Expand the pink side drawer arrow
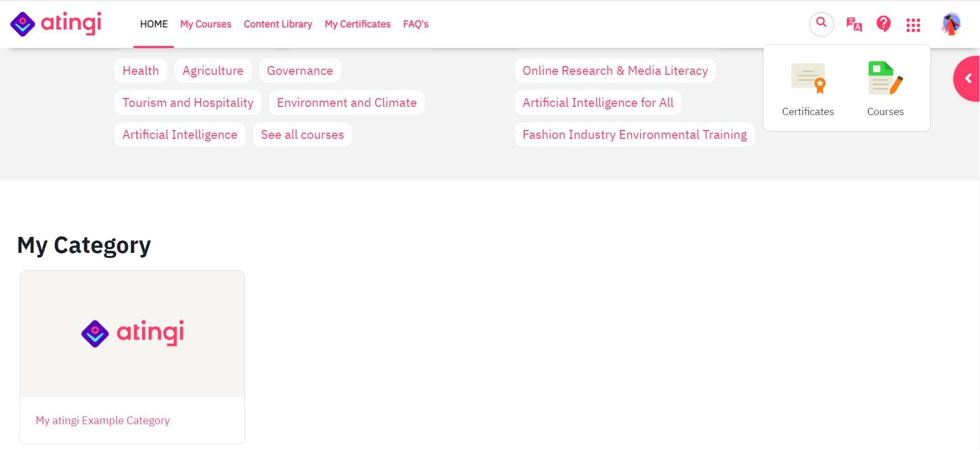980x450 pixels. (x=967, y=78)
